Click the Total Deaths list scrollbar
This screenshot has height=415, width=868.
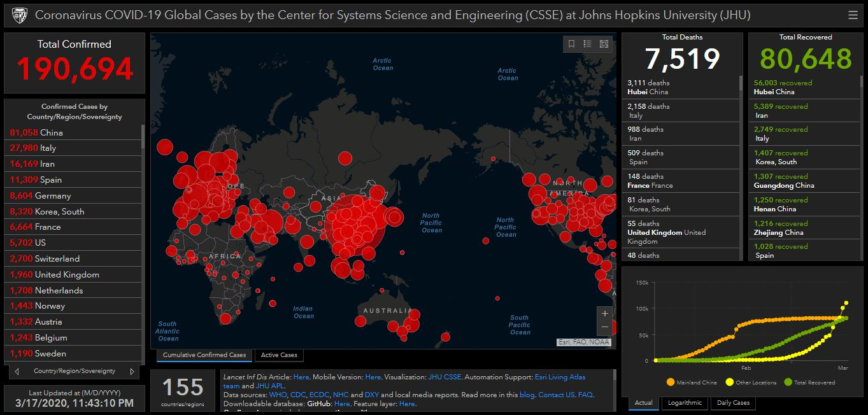[740, 83]
